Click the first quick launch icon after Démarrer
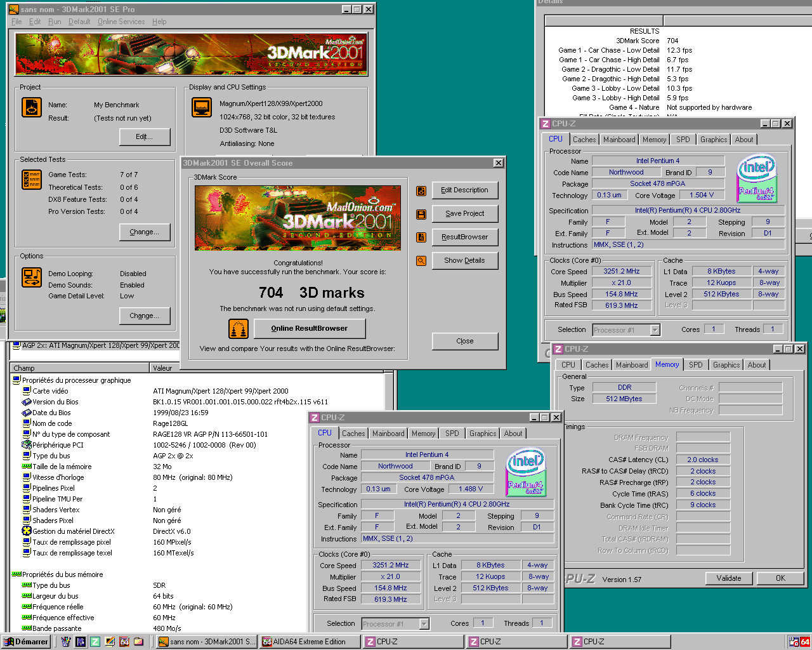Image resolution: width=812 pixels, height=650 pixels. 65,642
